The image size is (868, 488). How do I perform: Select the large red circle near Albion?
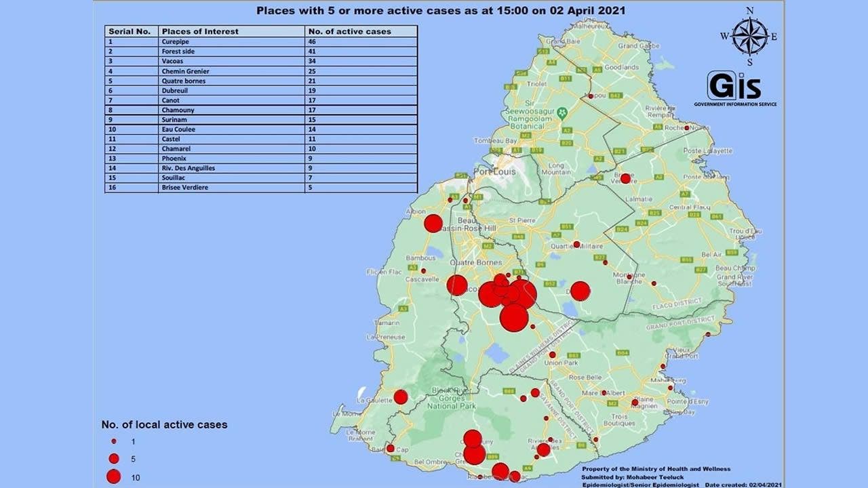tap(433, 224)
